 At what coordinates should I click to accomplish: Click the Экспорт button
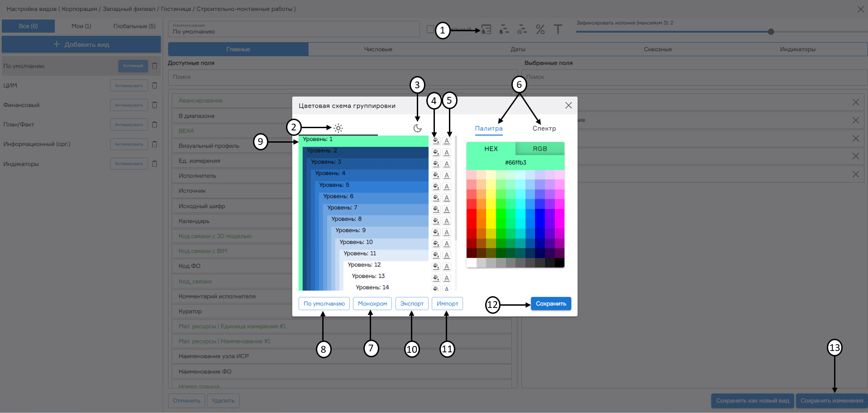pyautogui.click(x=411, y=303)
